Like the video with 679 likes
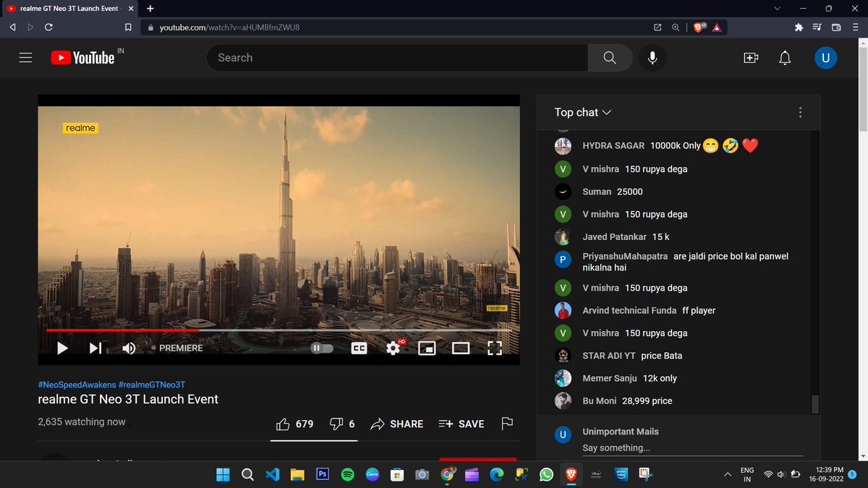 pyautogui.click(x=295, y=424)
